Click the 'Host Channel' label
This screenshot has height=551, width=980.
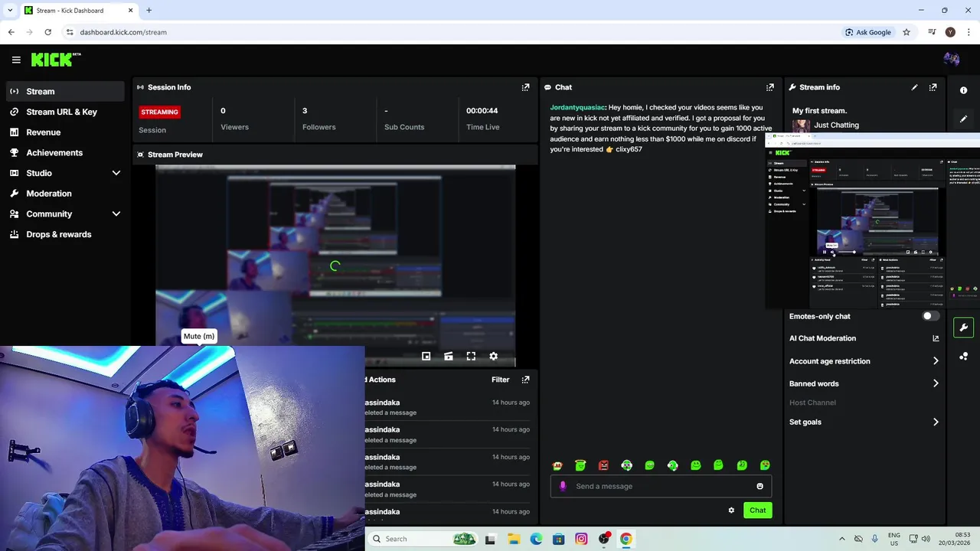click(812, 403)
